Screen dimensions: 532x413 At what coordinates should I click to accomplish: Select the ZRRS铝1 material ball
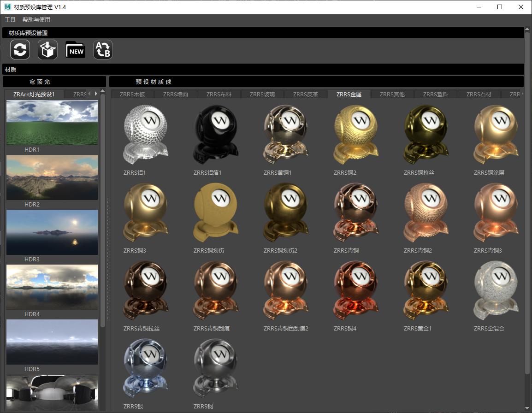click(x=146, y=134)
